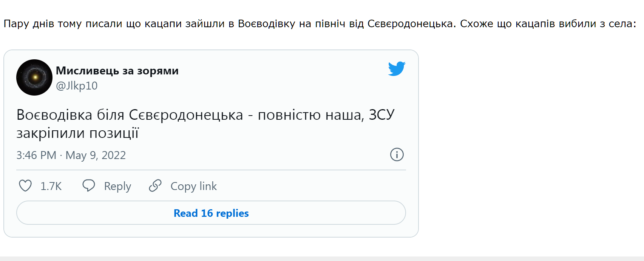Like the tweet with the heart icon

point(25,186)
